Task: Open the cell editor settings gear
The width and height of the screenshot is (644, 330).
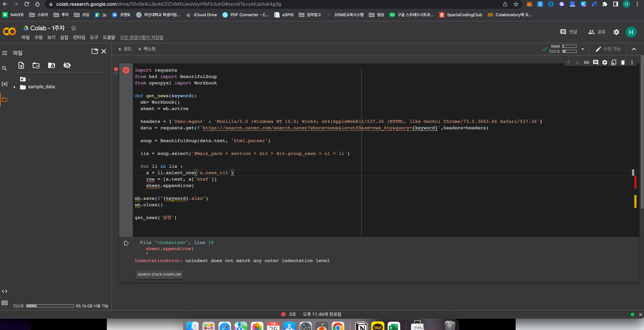Action: coord(605,62)
